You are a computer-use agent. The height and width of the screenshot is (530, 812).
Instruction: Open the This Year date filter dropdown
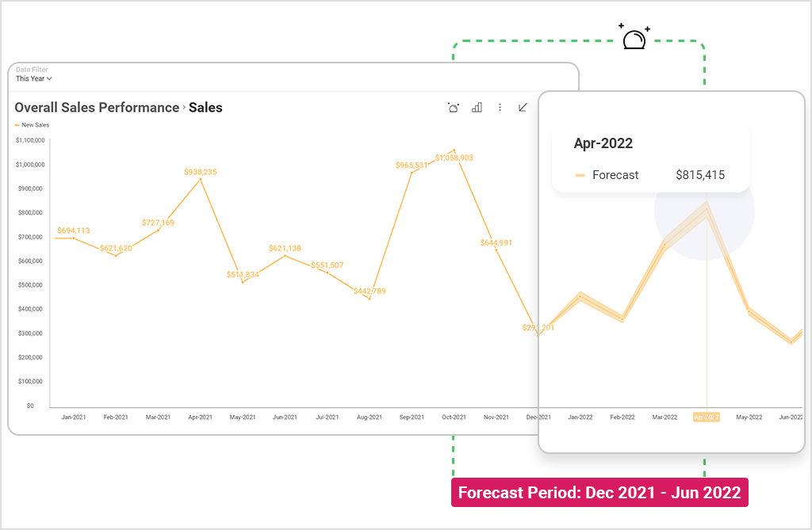tap(33, 78)
